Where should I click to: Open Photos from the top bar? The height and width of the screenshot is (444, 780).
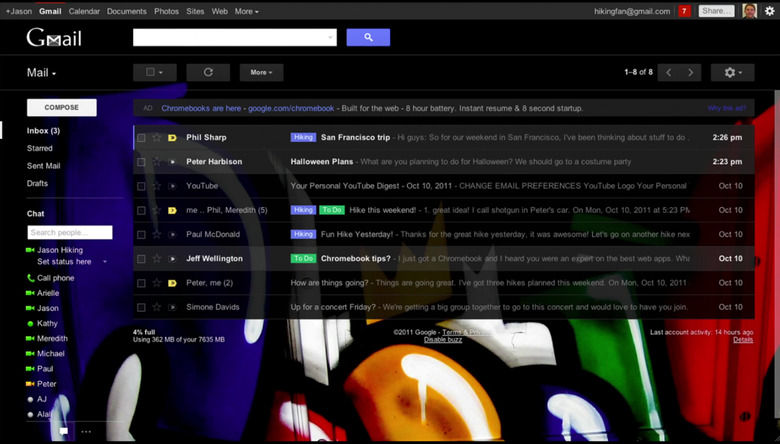166,11
